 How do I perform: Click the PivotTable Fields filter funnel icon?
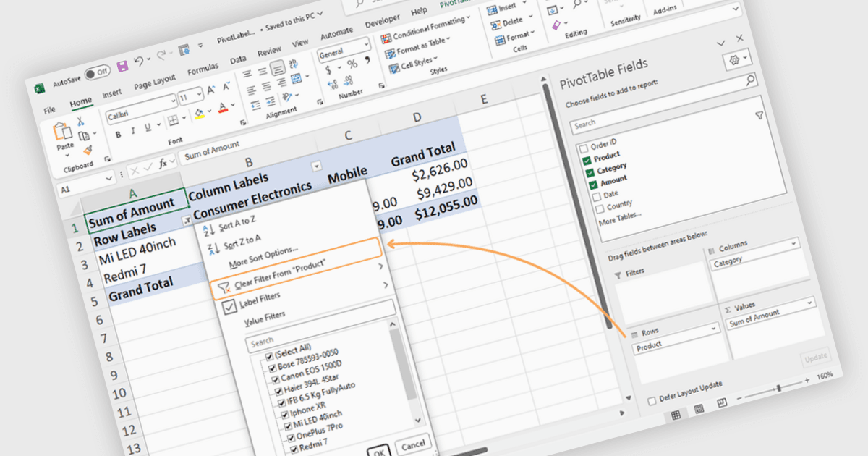(x=759, y=115)
